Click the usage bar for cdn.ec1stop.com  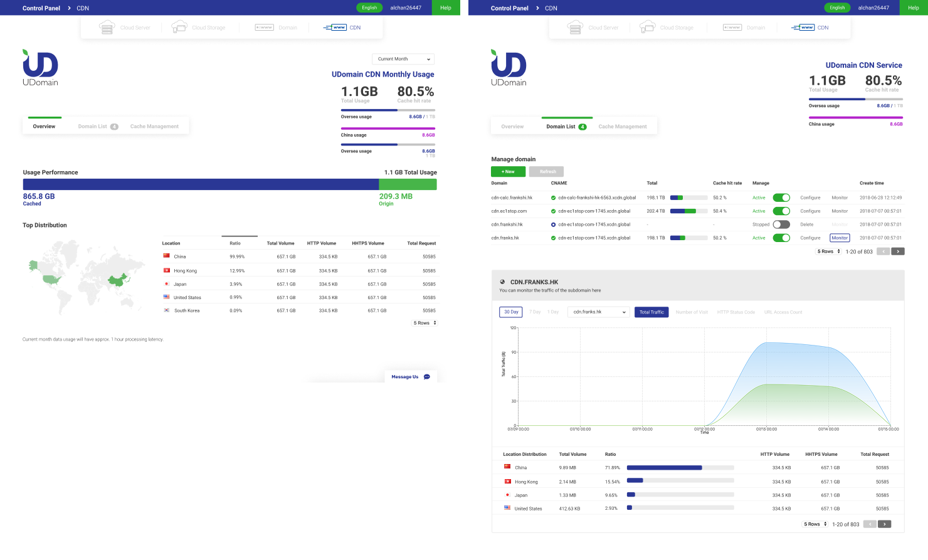coord(688,211)
